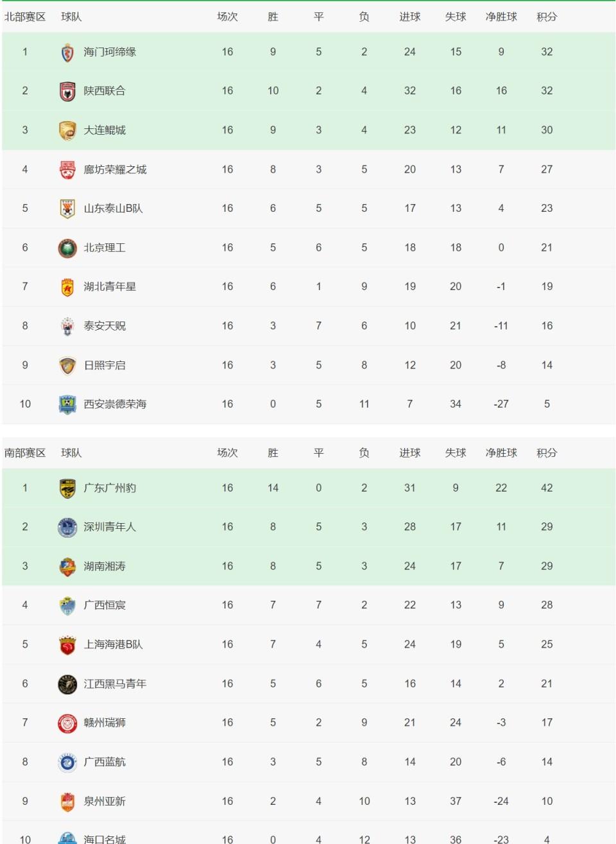Click the 廊坊荣耀之城 club logo

click(67, 169)
